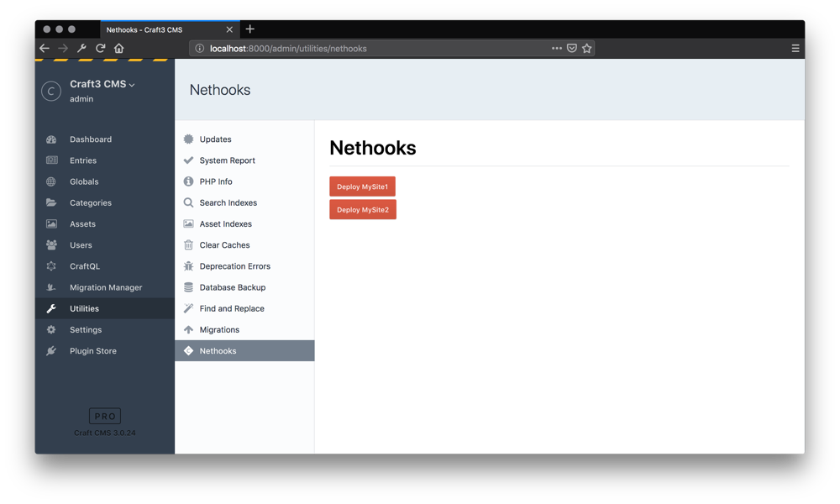Click the Dashboard gauge icon

51,139
